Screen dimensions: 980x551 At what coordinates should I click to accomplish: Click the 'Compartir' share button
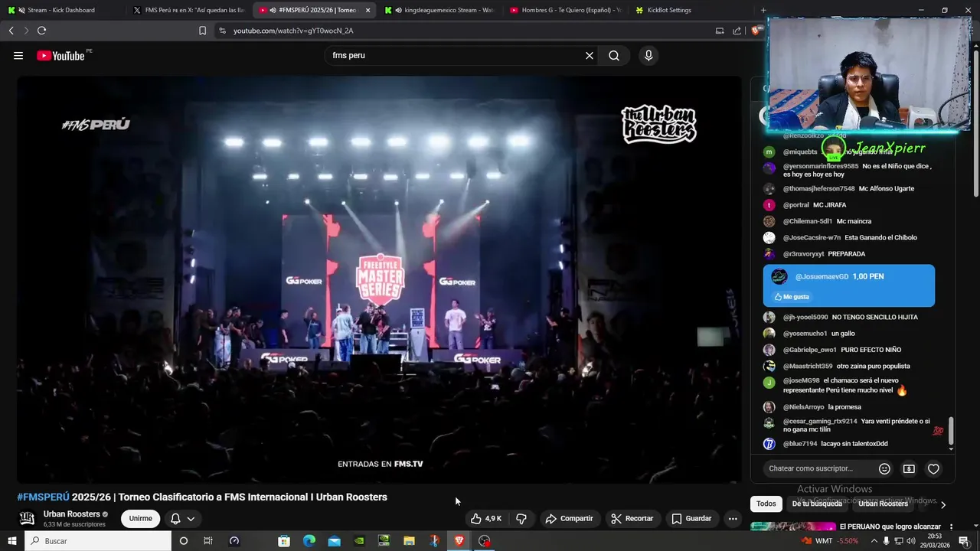click(569, 519)
